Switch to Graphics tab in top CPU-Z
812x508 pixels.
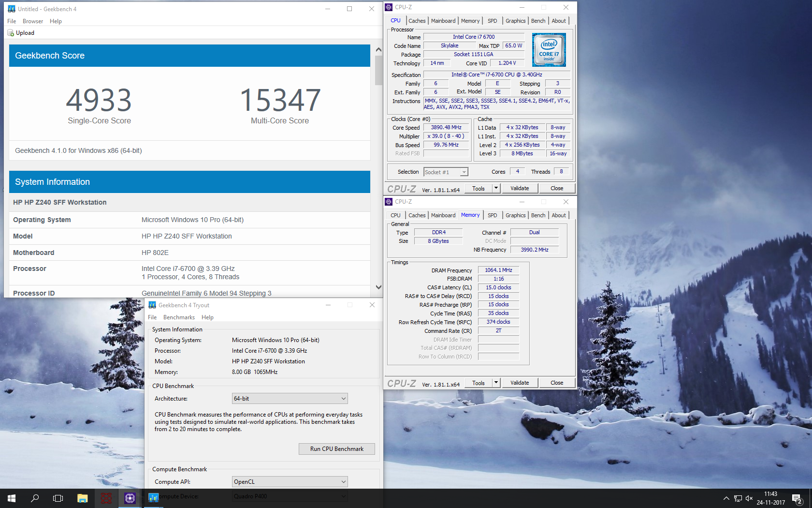[515, 21]
